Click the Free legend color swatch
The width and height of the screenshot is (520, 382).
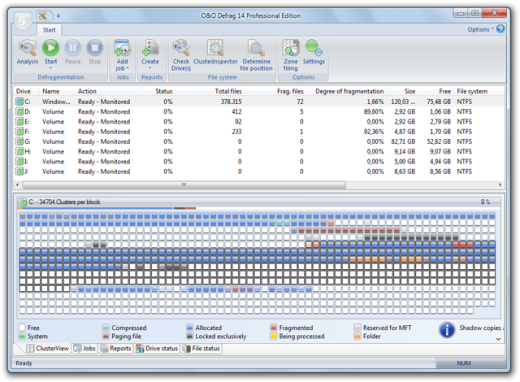(22, 327)
